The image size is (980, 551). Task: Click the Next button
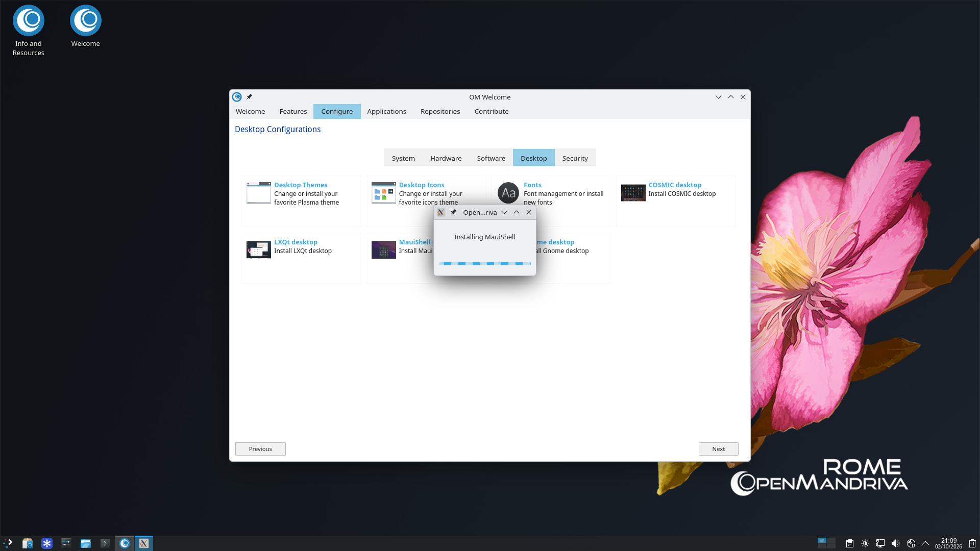pyautogui.click(x=718, y=449)
